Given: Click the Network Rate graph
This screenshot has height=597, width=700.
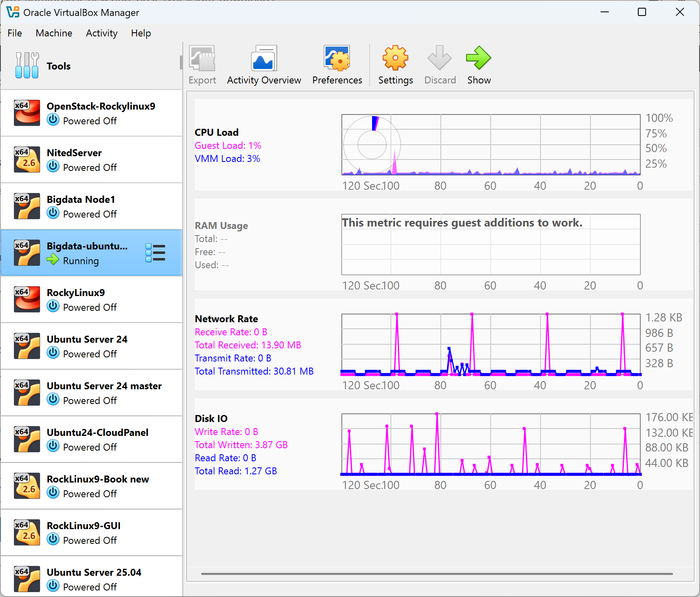Looking at the screenshot, I should pos(491,344).
